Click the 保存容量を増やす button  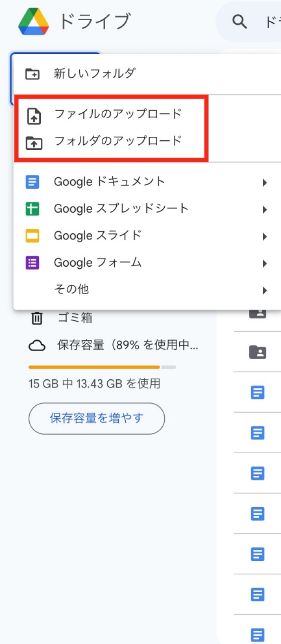[96, 418]
